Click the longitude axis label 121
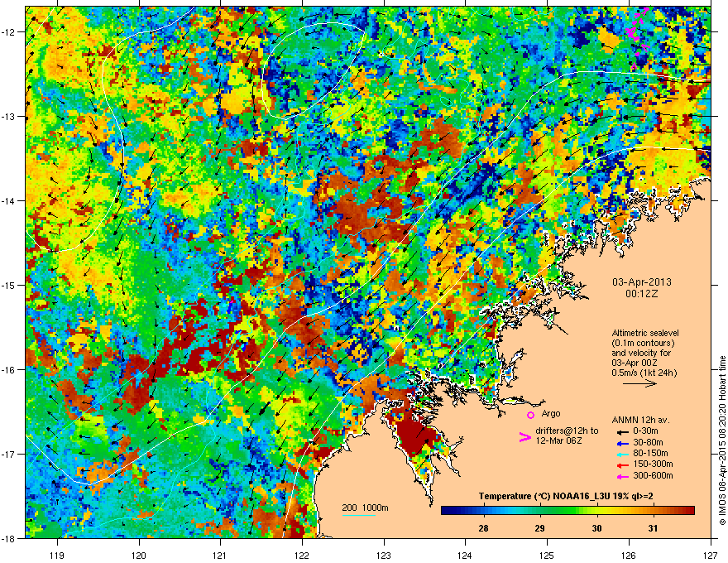This screenshot has height=563, width=728. 220,555
